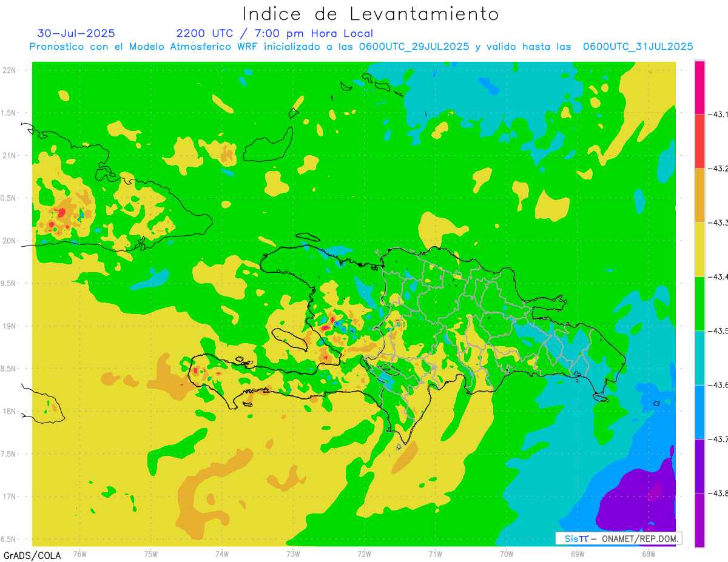Click the "-43.3" colorbar value
The height and width of the screenshot is (562, 728).
(720, 222)
